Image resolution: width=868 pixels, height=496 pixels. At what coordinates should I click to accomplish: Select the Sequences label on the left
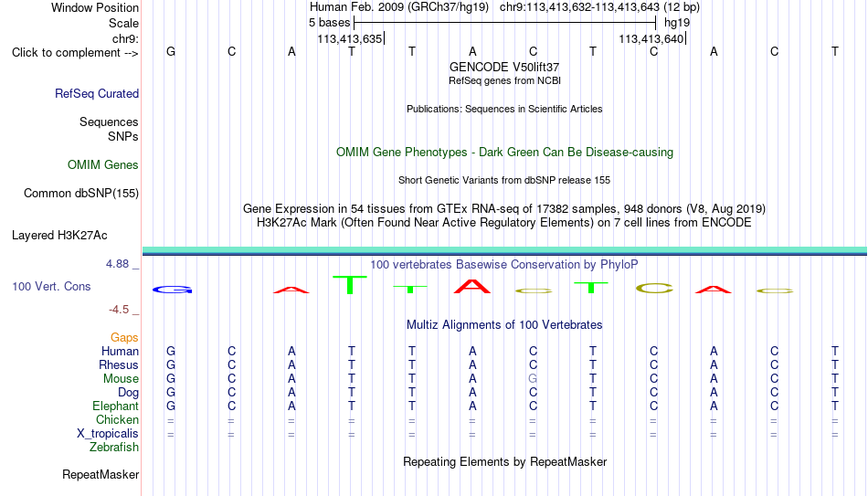coord(109,121)
